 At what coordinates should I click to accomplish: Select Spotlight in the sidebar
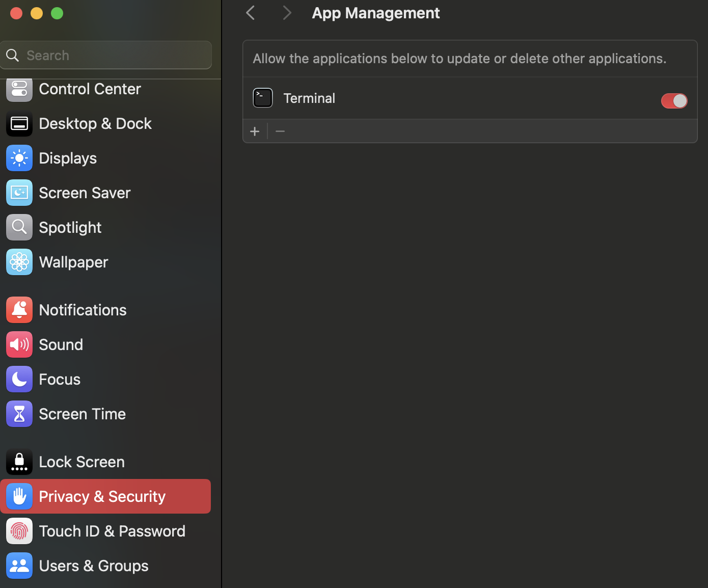click(x=105, y=228)
